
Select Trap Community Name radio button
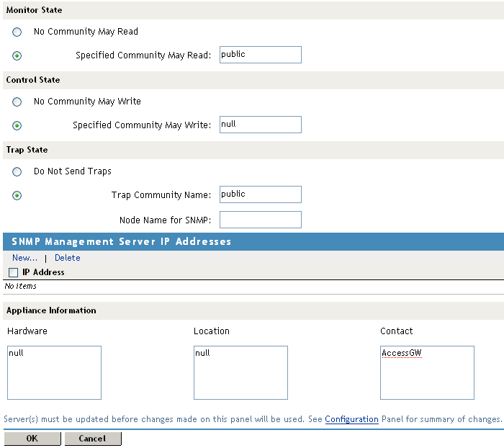pyautogui.click(x=17, y=195)
